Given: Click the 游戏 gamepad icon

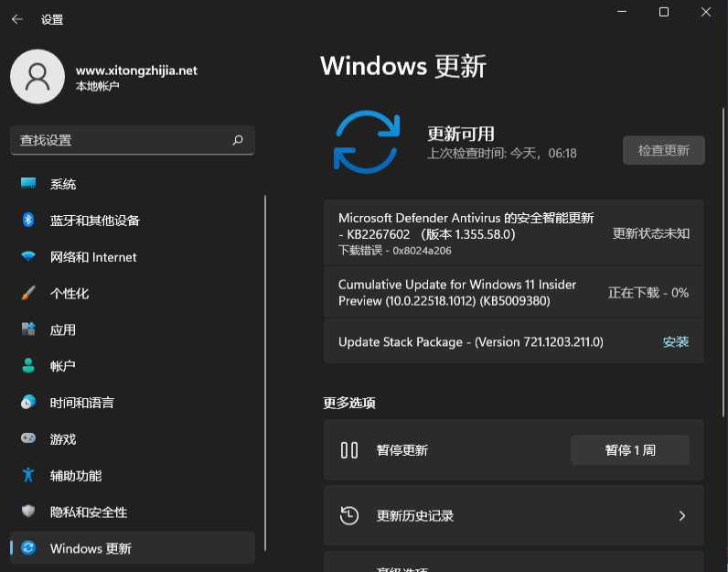Looking at the screenshot, I should (28, 438).
